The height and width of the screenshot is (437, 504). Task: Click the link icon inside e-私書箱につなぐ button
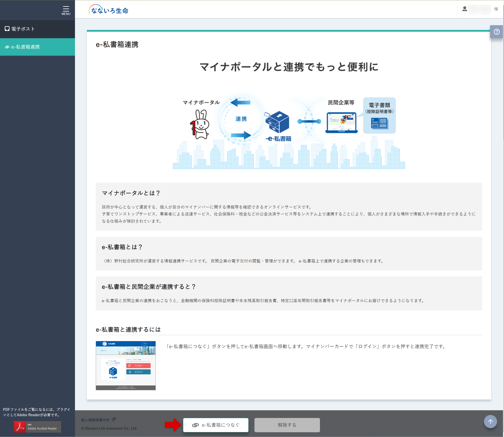point(195,425)
